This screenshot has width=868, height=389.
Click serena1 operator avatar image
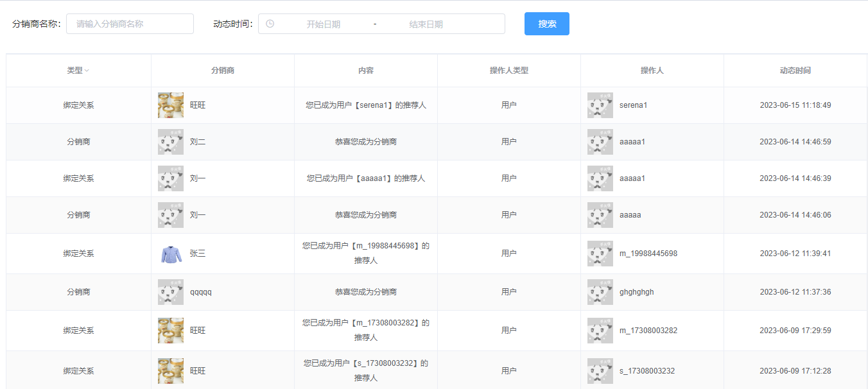(x=600, y=105)
